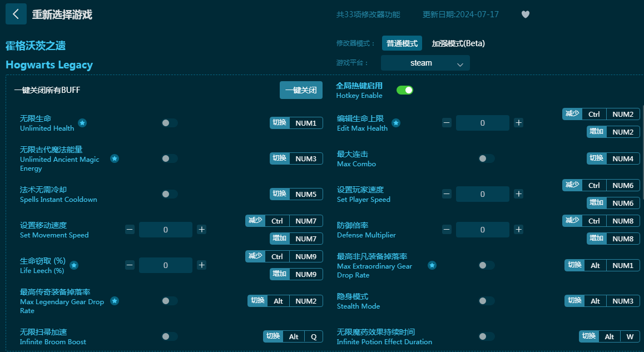Viewport: 644px width, 352px height.
Task: Toggle Max Legendary Gear Drop Rate
Action: (x=169, y=301)
